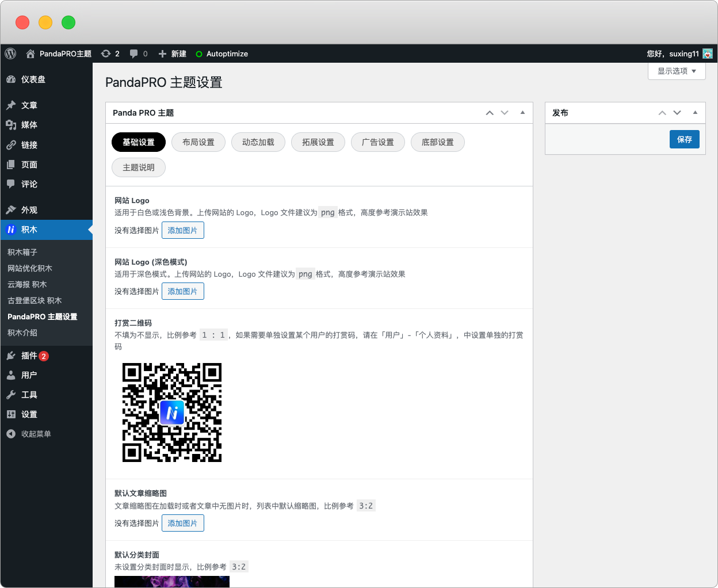Screen dimensions: 718x588
Task: Click the user icon for 用户
Action: point(11,375)
